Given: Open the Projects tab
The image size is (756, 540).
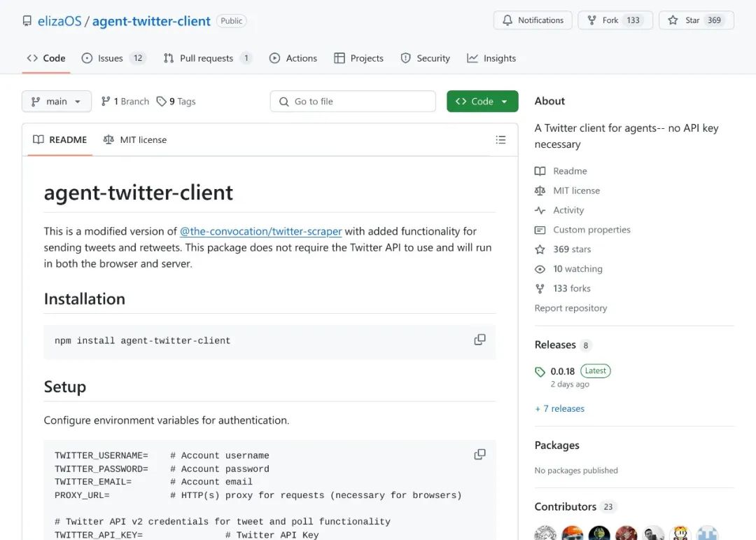Looking at the screenshot, I should tap(358, 58).
